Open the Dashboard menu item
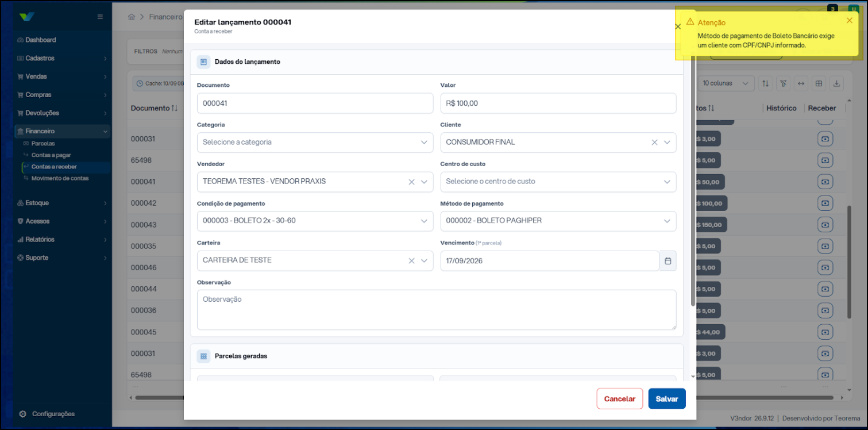 (x=62, y=40)
